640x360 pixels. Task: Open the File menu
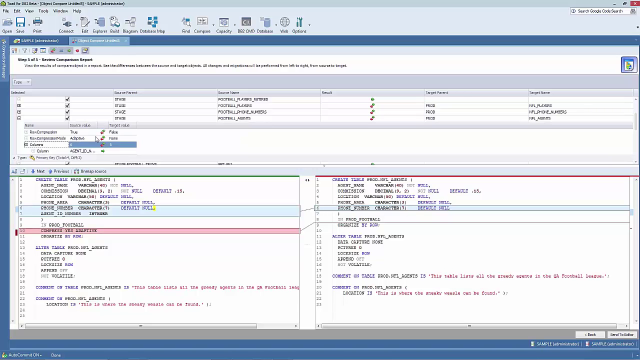(6, 11)
